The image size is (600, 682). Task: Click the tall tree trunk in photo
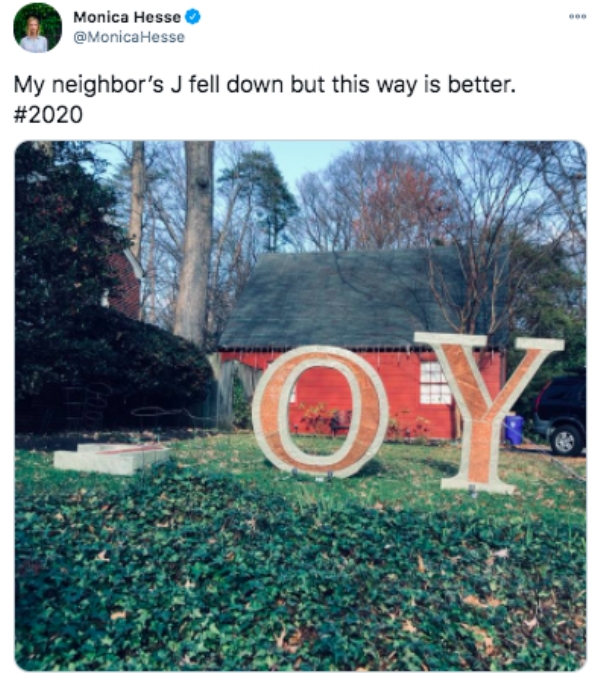point(193,244)
